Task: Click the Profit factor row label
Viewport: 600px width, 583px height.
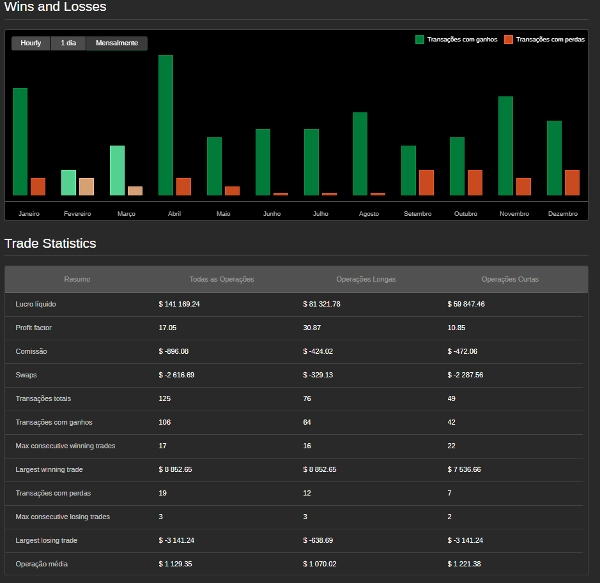Action: [34, 327]
